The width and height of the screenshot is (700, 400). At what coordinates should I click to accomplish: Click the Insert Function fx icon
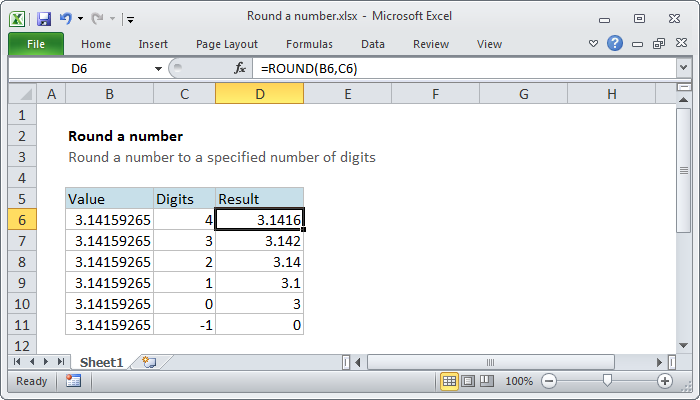pyautogui.click(x=240, y=68)
